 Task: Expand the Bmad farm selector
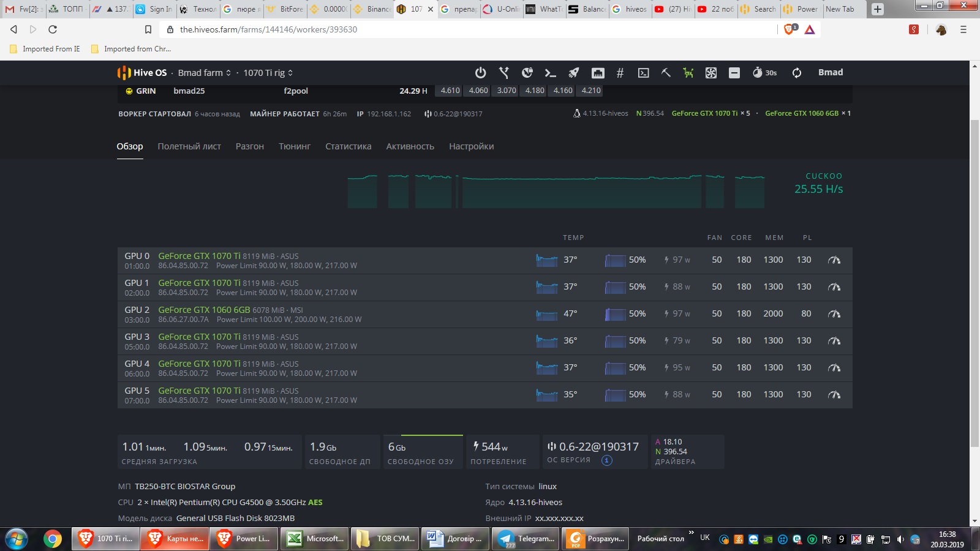point(205,73)
